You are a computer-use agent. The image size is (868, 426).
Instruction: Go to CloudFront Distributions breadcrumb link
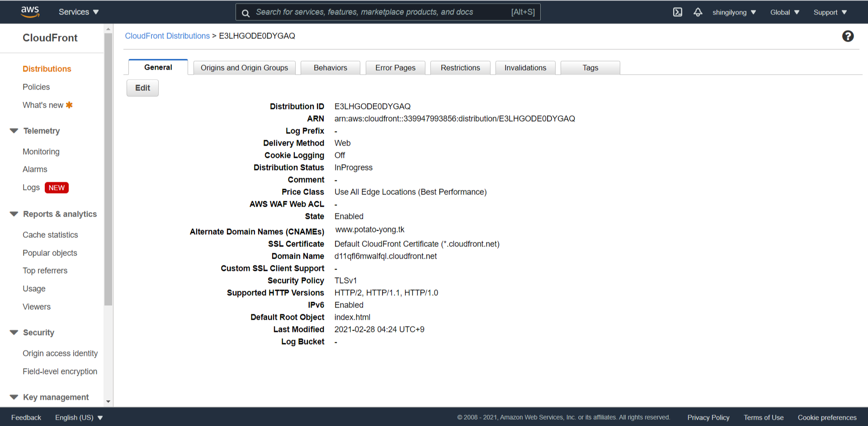pyautogui.click(x=167, y=36)
